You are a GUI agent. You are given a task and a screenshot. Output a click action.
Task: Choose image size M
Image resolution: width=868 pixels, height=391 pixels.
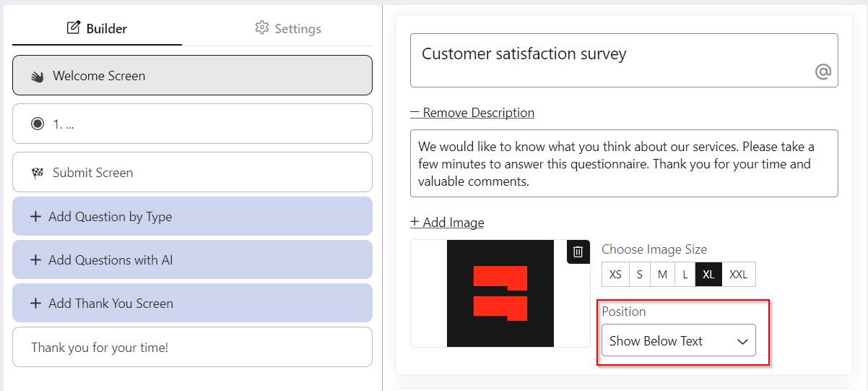click(662, 275)
